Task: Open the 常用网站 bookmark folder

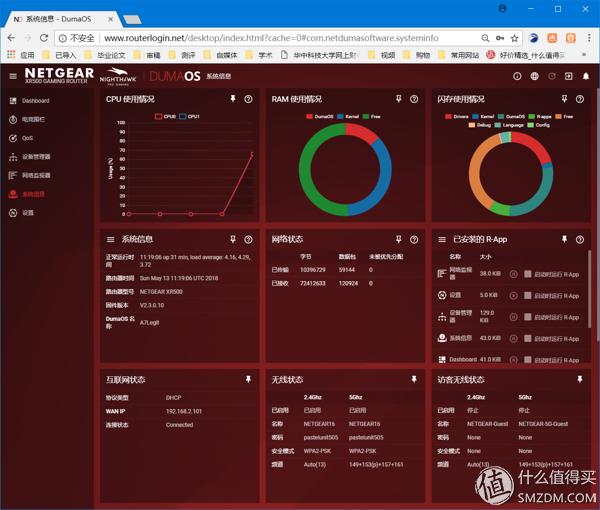Action: pos(458,55)
